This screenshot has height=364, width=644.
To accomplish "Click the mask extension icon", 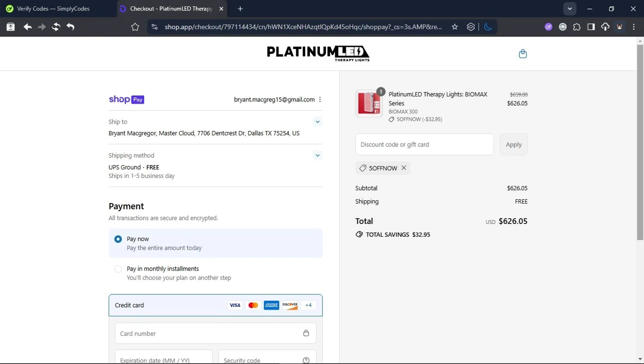I will tap(562, 27).
